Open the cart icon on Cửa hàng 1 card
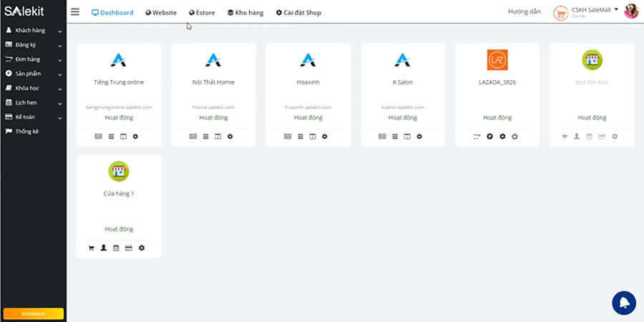Image resolution: width=644 pixels, height=322 pixels. coord(91,248)
